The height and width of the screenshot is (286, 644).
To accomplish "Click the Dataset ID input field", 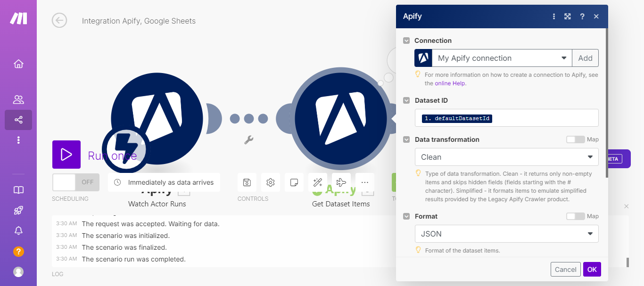I will (507, 118).
